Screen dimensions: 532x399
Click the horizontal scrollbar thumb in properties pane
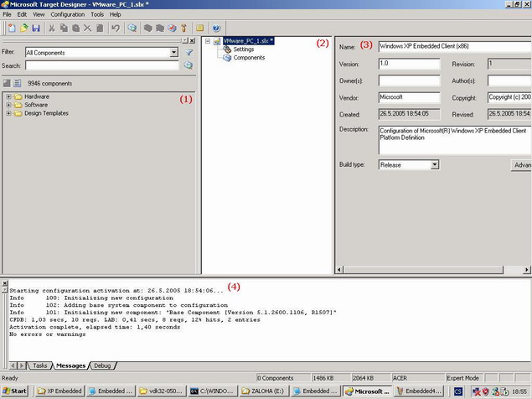tap(423, 270)
